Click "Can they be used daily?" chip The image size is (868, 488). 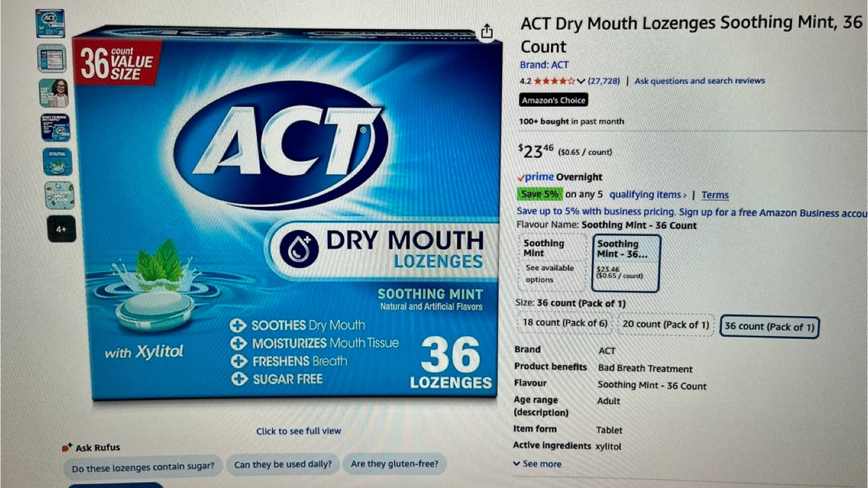click(x=283, y=464)
